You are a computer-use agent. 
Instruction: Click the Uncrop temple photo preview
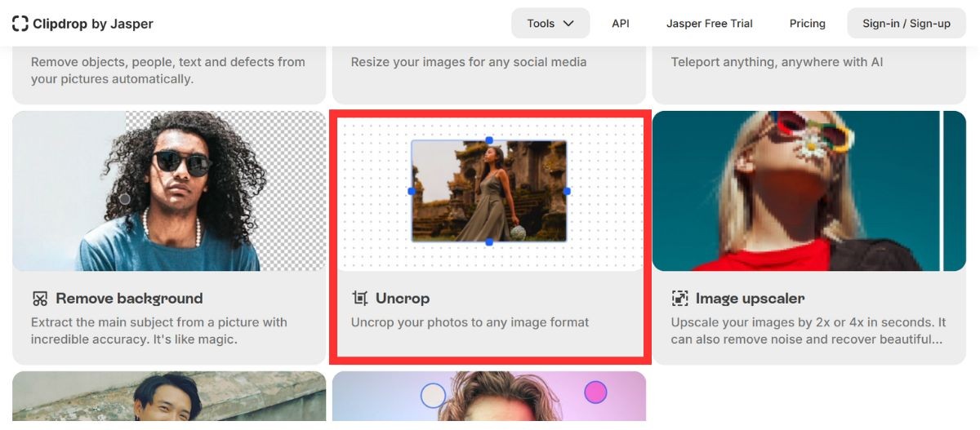(489, 191)
